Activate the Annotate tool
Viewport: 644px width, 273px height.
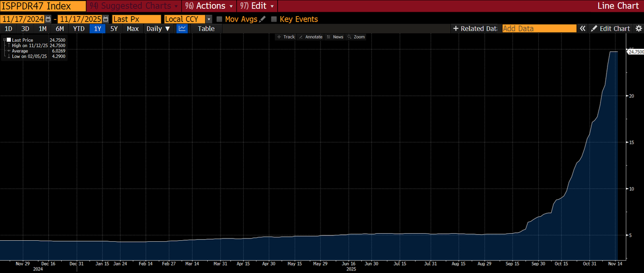coord(310,37)
